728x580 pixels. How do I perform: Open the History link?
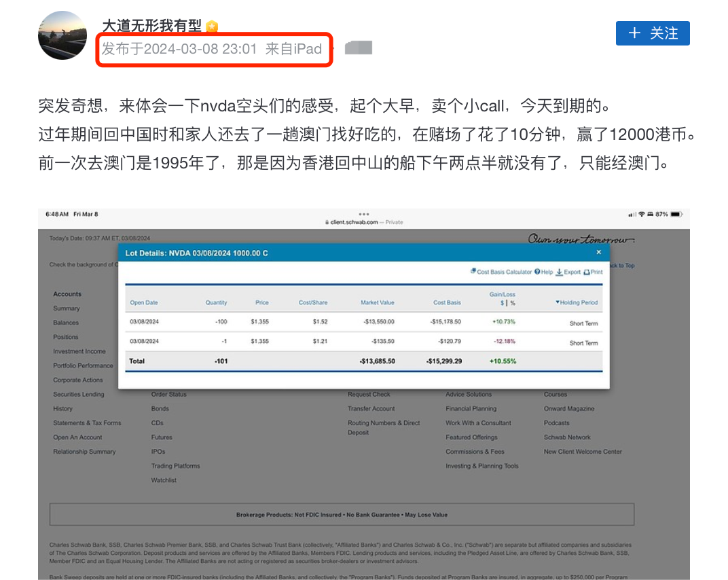62,409
